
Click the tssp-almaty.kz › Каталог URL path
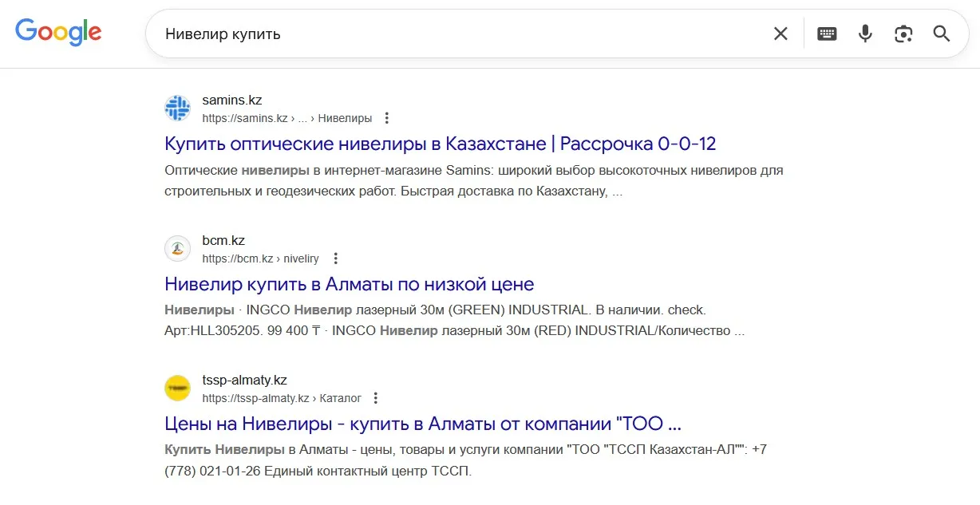(281, 398)
